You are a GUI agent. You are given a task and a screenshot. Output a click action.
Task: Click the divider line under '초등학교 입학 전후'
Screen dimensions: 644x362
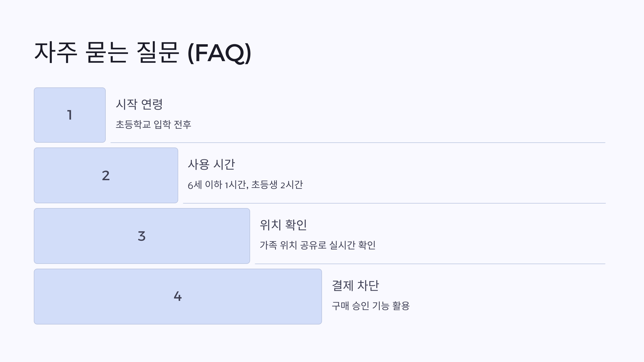pyautogui.click(x=358, y=143)
